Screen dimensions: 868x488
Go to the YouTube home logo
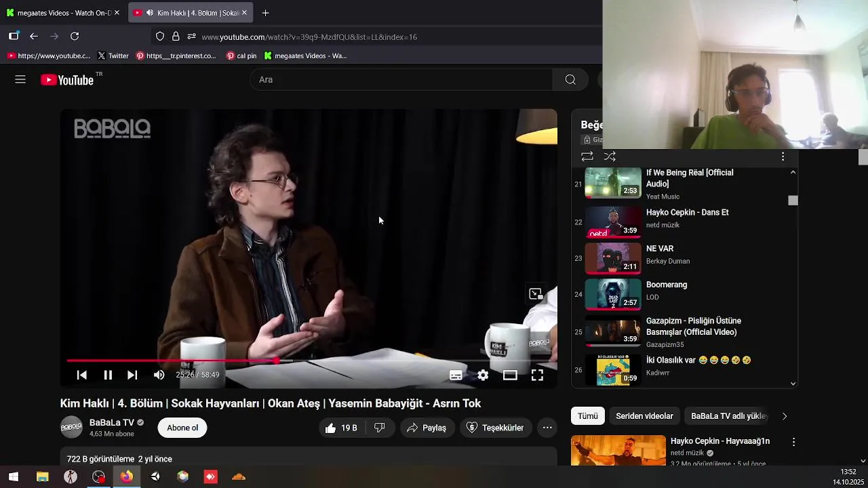(x=66, y=80)
